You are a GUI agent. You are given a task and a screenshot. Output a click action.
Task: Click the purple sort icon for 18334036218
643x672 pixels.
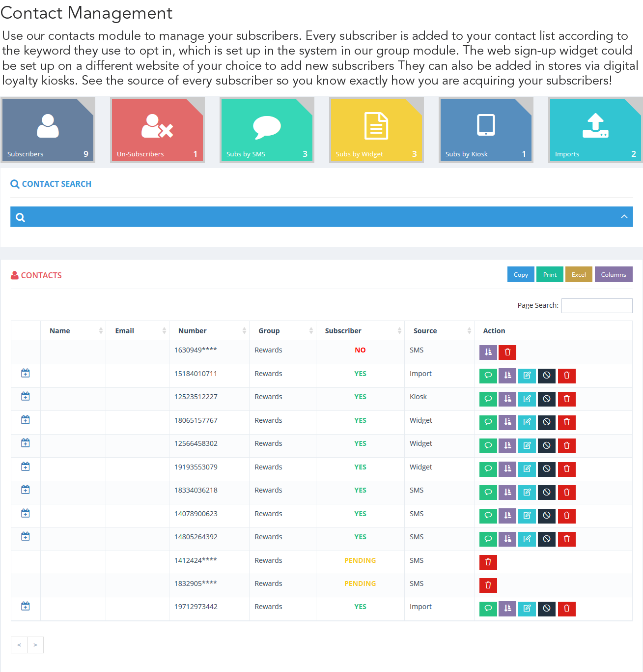pyautogui.click(x=507, y=492)
